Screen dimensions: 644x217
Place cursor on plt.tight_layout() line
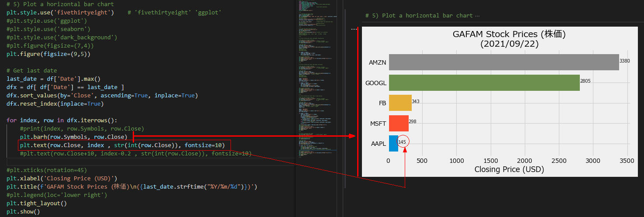37,203
